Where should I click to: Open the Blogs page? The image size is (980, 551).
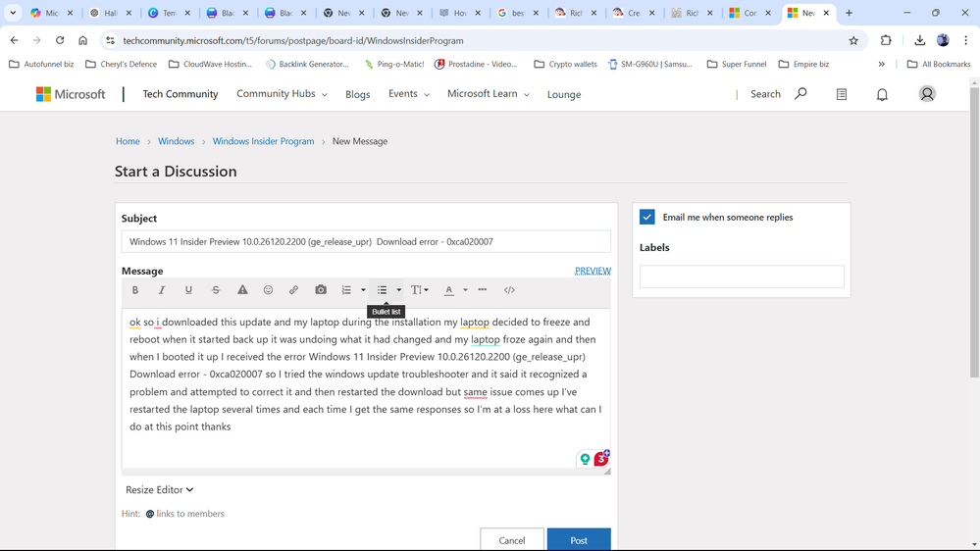pyautogui.click(x=357, y=94)
